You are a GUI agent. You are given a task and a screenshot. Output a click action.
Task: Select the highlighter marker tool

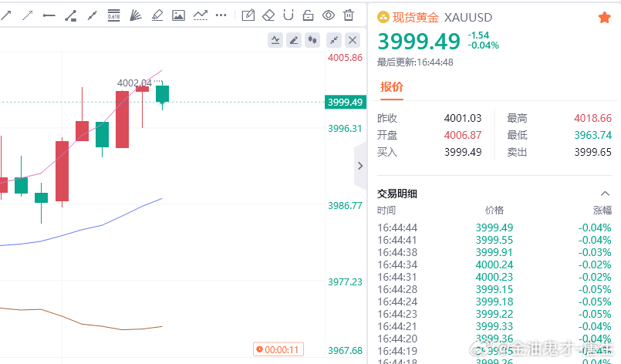[x=157, y=15]
